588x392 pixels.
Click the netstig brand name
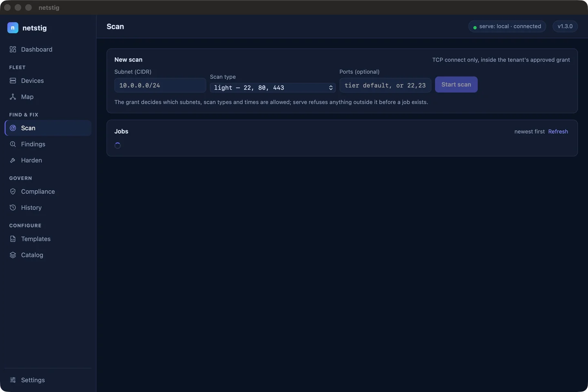tap(35, 28)
